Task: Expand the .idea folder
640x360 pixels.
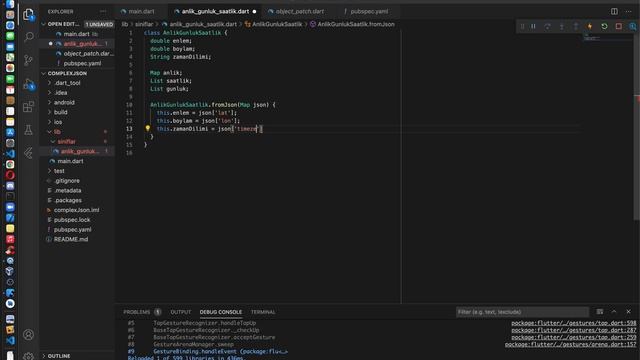Action: 60,93
